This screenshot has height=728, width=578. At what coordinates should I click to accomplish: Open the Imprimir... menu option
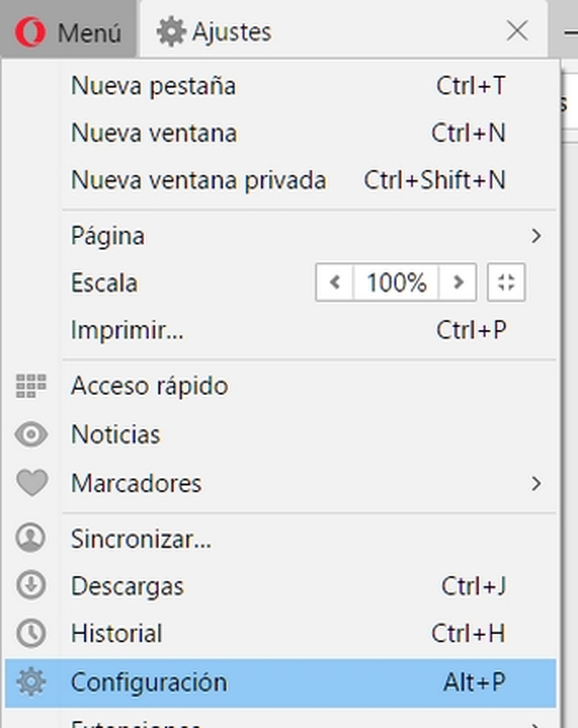click(x=127, y=330)
